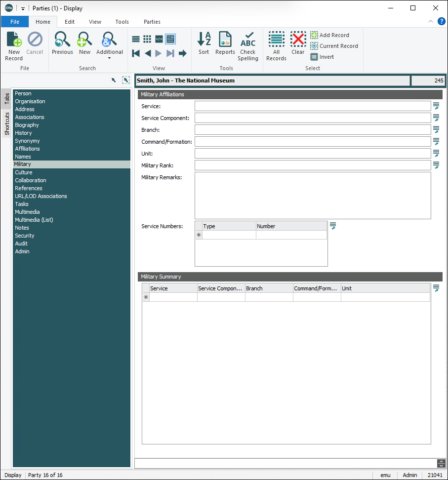Go to the first record

point(136,53)
